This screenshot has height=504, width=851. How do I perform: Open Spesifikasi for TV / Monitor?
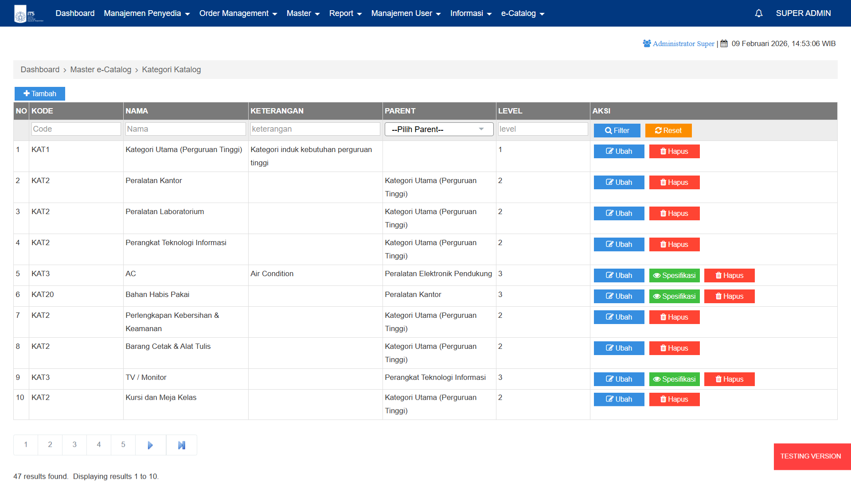(674, 379)
